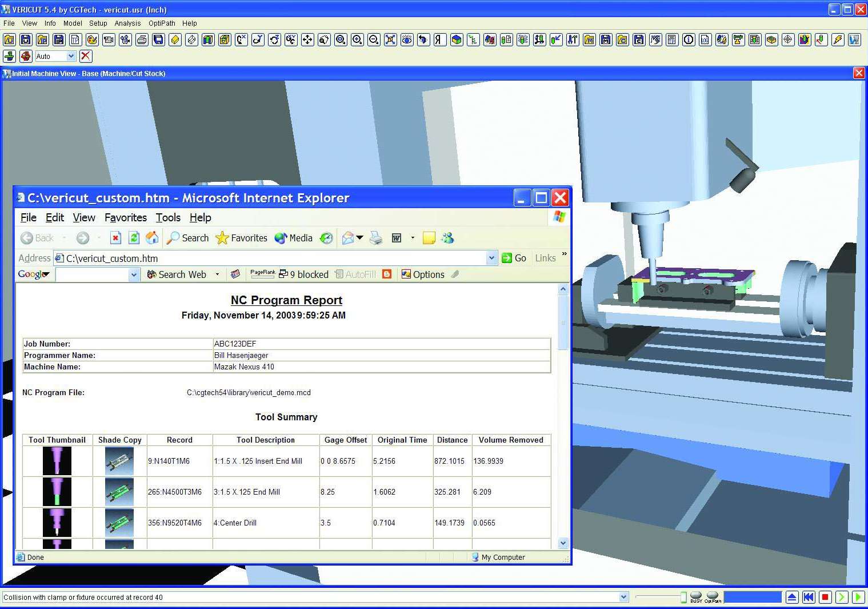
Task: Select the four-arrow Pan view icon
Action: coord(307,39)
